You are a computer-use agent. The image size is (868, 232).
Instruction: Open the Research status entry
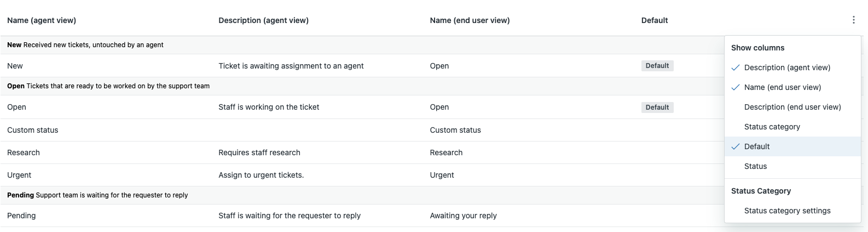[x=24, y=152]
